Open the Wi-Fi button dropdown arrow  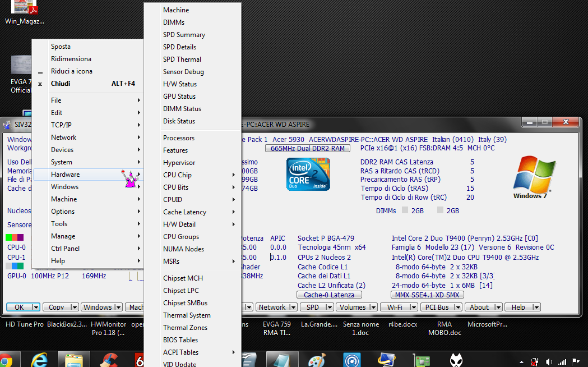[x=413, y=308]
